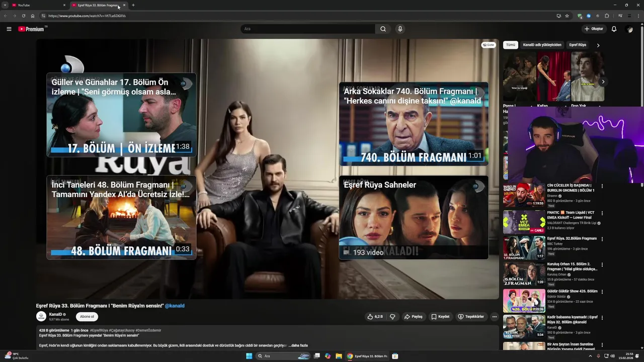Filter by KanalD adlı yükleyiciden chip
Image resolution: width=644 pixels, height=362 pixels.
coord(542,45)
